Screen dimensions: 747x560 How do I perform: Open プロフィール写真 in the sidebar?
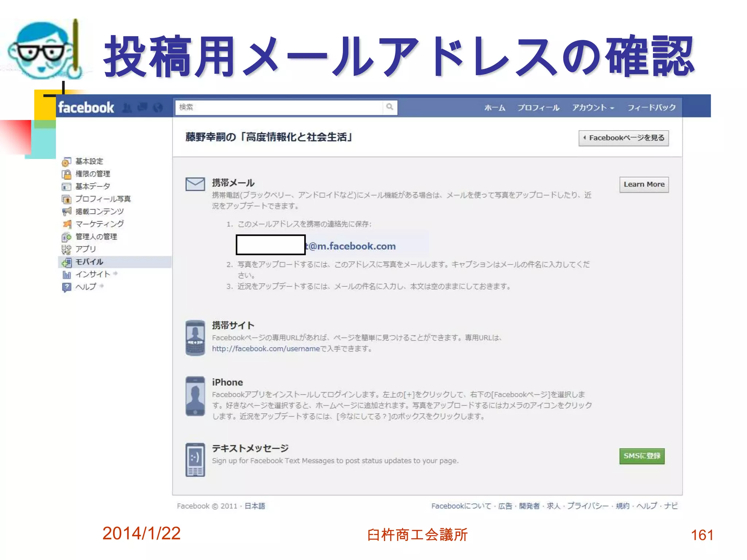click(103, 199)
